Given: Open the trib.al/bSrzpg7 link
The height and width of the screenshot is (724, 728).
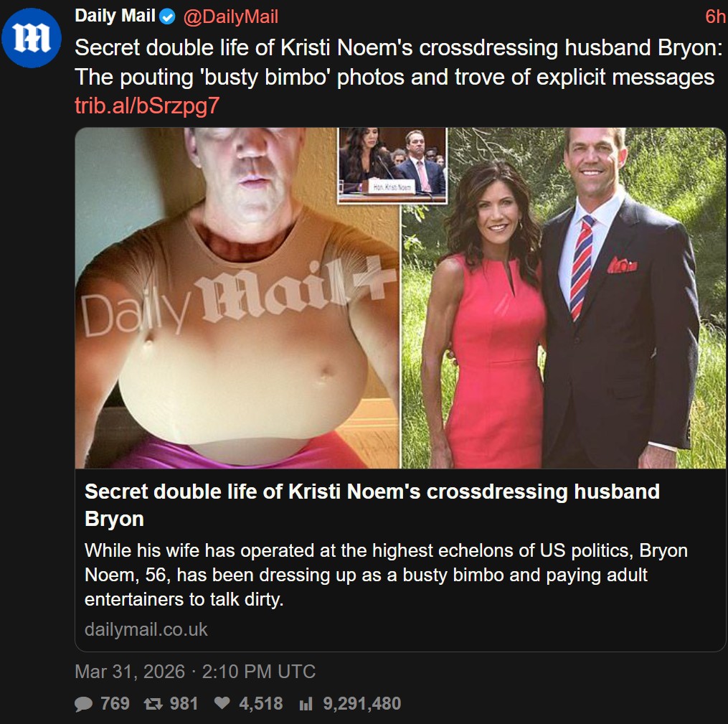Looking at the screenshot, I should (147, 106).
